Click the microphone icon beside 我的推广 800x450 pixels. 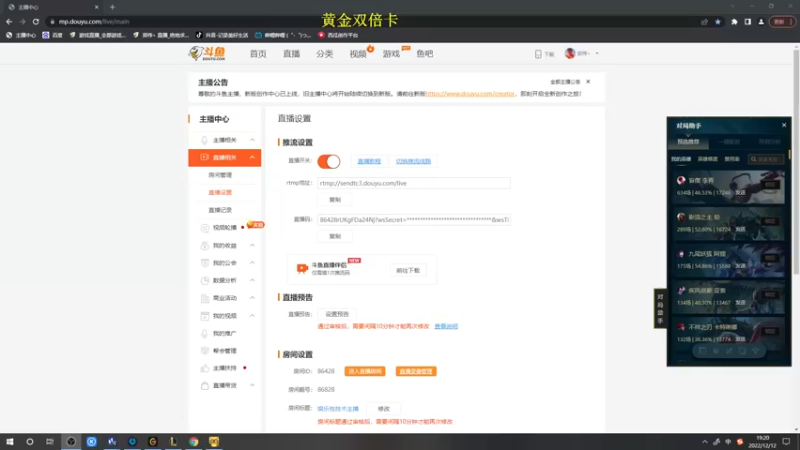(205, 333)
